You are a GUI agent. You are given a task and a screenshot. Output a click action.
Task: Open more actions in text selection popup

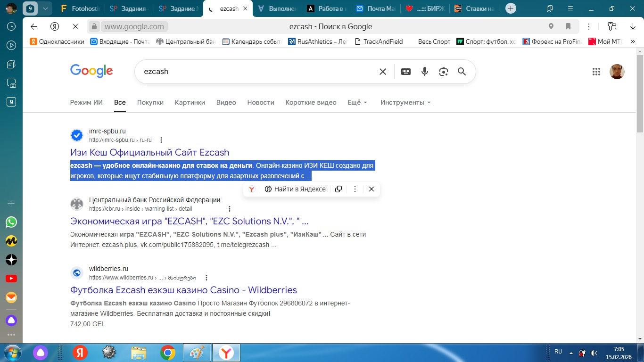[355, 189]
